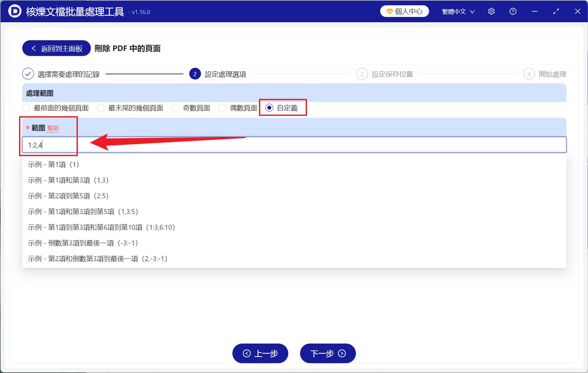The height and width of the screenshot is (373, 588).
Task: Click the VIP crown icon beside 個人中心
Action: point(389,11)
